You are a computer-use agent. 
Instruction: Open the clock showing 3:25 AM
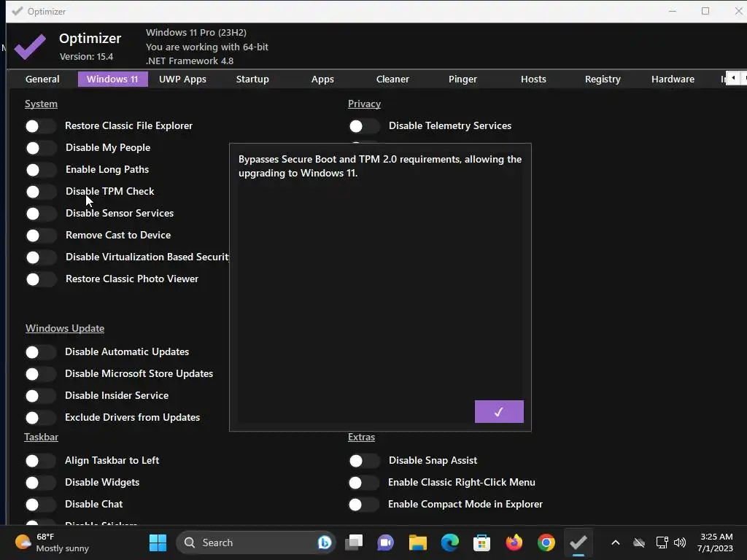(715, 542)
